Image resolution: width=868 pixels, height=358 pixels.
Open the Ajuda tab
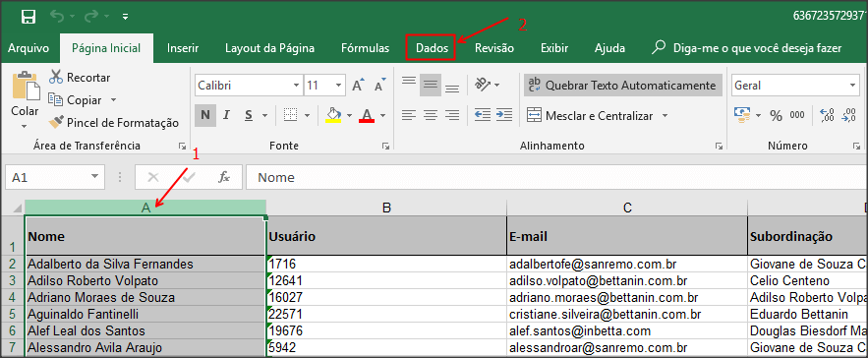point(609,48)
